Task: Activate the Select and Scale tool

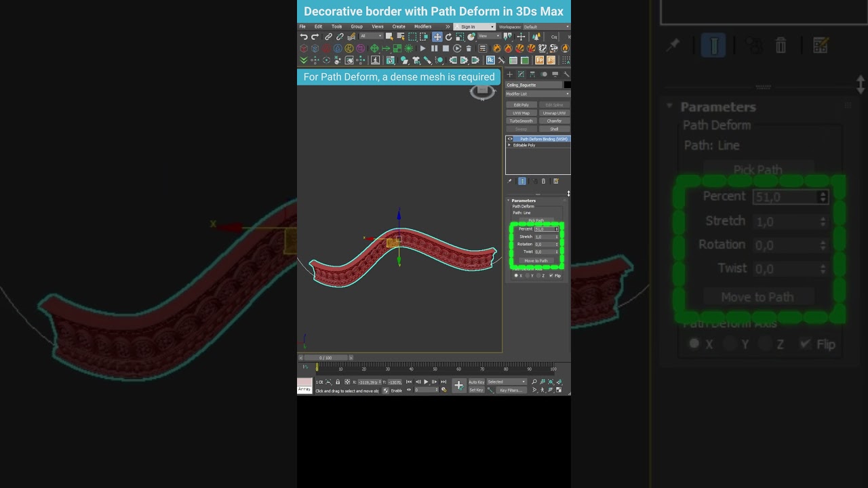Action: pyautogui.click(x=460, y=37)
